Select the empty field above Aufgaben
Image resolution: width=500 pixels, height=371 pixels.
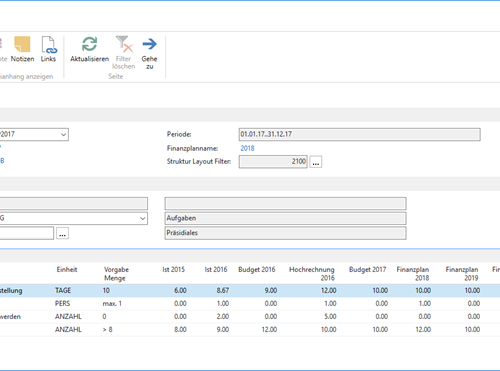285,203
